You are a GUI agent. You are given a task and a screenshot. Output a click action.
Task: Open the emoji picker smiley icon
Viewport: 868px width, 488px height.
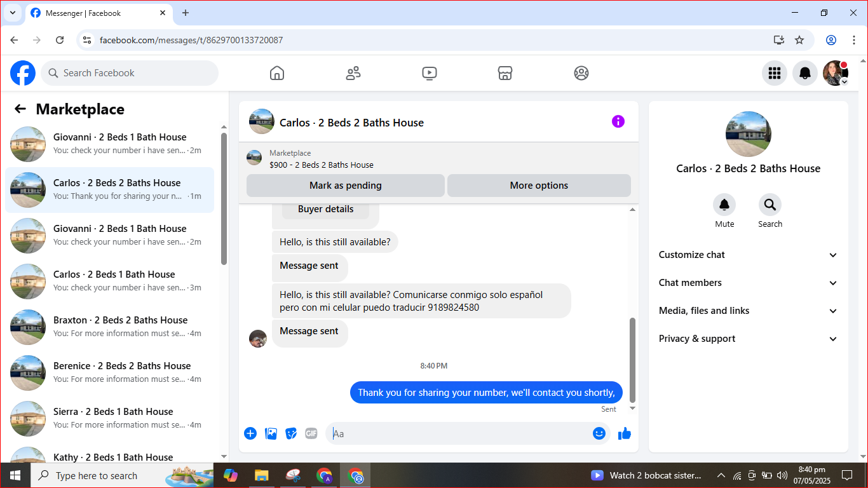pyautogui.click(x=599, y=433)
